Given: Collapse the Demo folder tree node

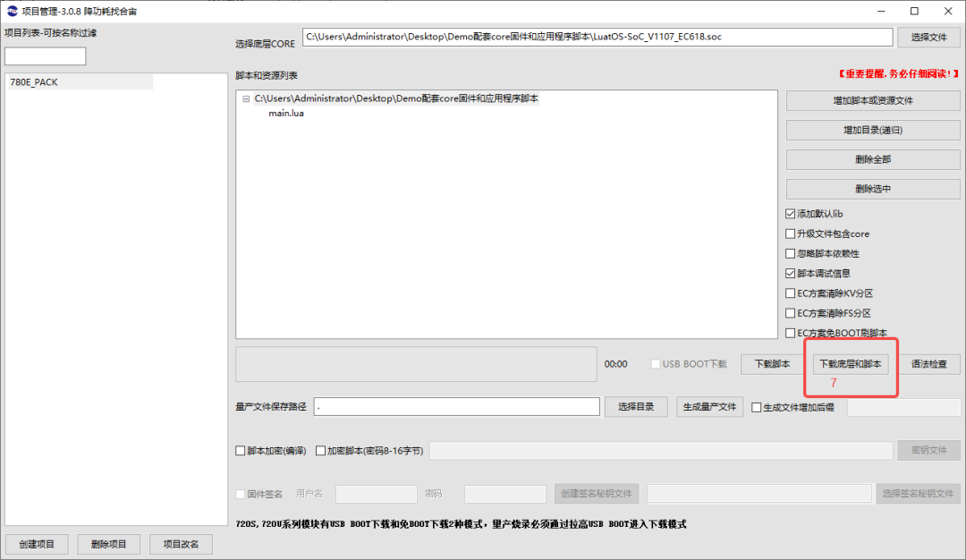Looking at the screenshot, I should click(246, 98).
